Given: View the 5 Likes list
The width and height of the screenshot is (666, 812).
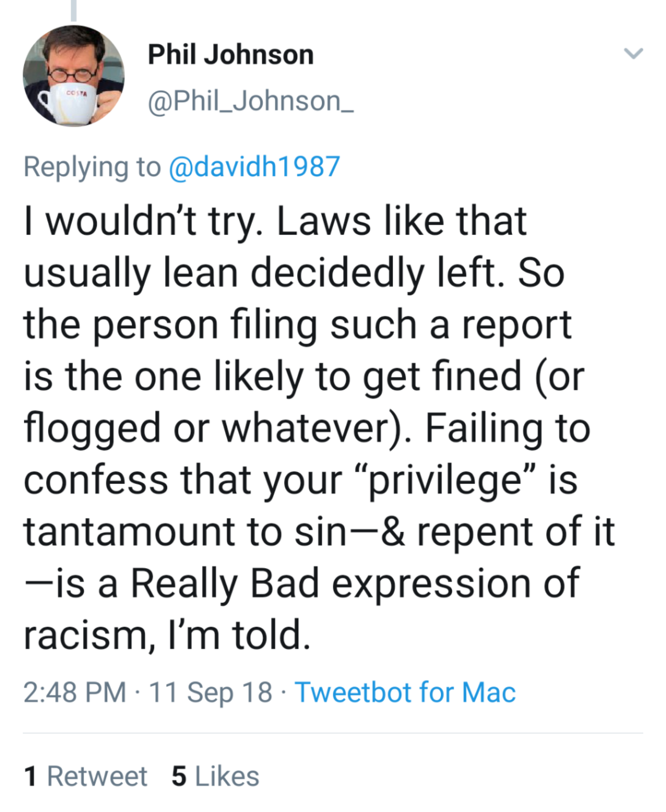Looking at the screenshot, I should 215,776.
